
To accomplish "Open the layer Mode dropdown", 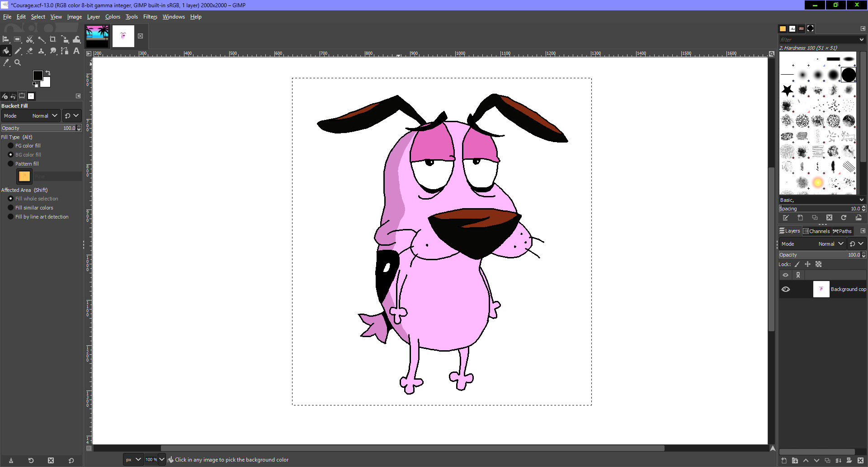I will 812,244.
